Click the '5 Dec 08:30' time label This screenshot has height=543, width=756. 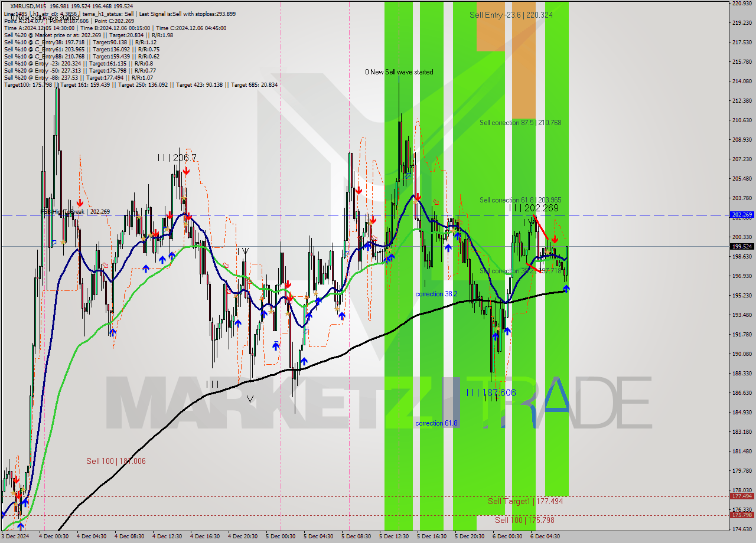(356, 537)
